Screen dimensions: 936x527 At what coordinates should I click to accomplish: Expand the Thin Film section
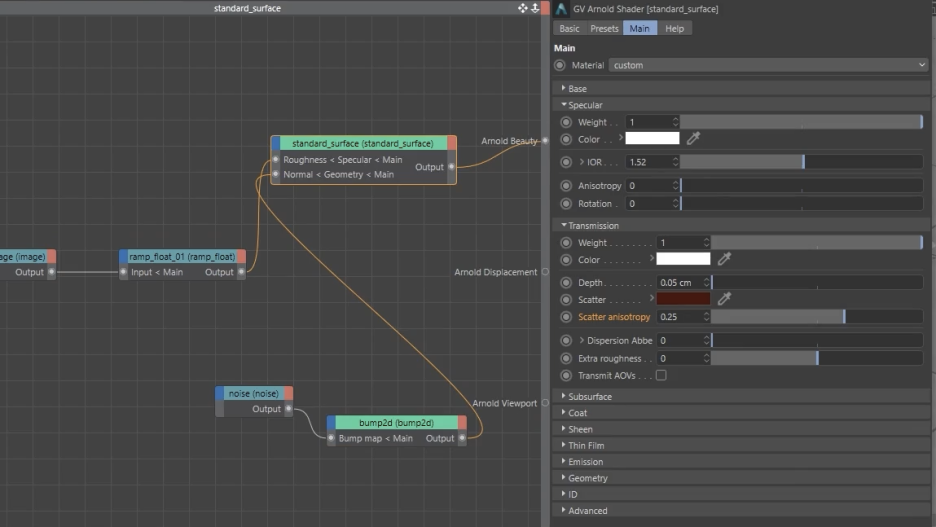[564, 445]
